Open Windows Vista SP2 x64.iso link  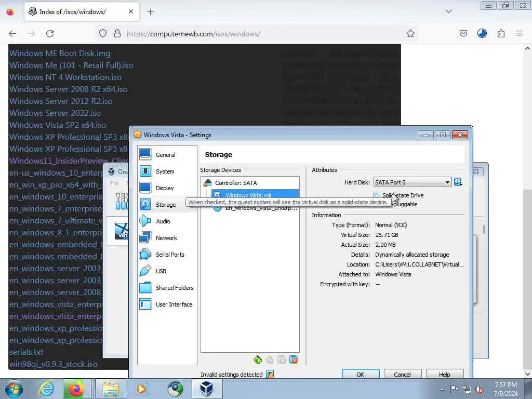[x=58, y=125]
